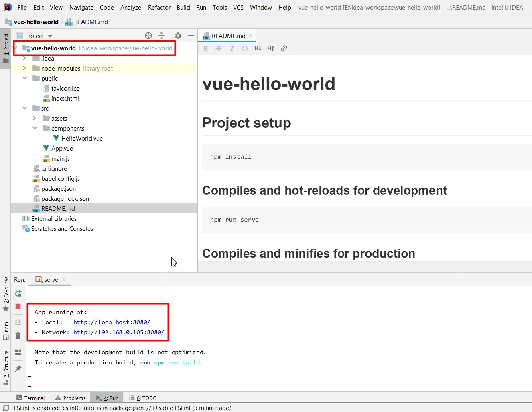
Task: Clear Run console with trash icon
Action: (18, 335)
